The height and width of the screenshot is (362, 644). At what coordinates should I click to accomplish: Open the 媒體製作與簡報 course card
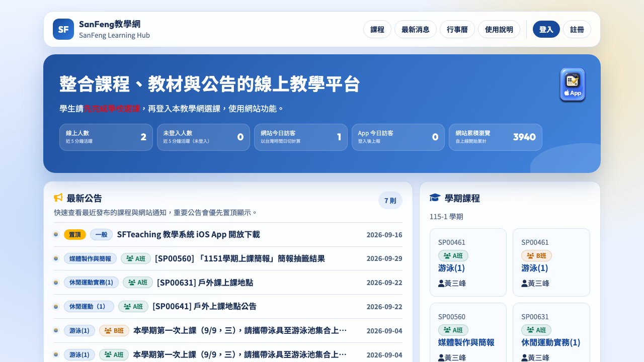pos(468,332)
